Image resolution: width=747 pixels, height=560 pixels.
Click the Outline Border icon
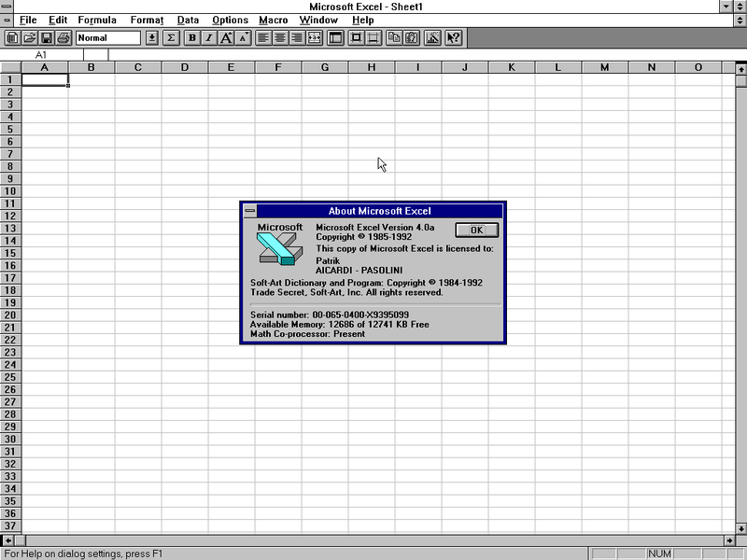(x=356, y=38)
